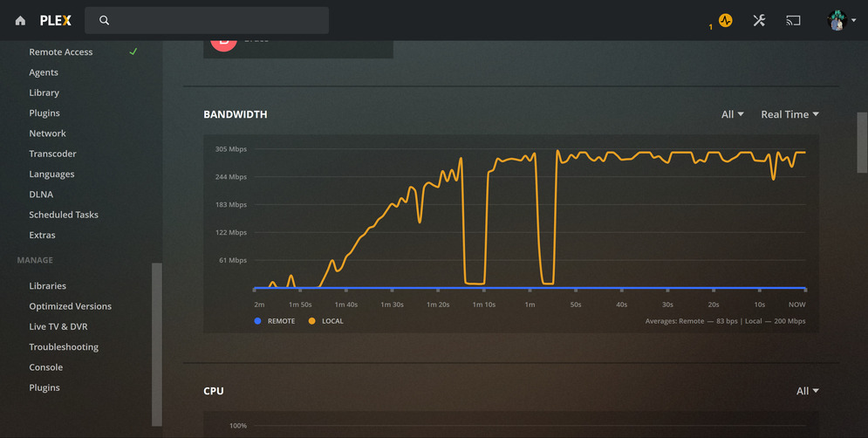Expand the bandwidth All filter dropdown

tap(732, 114)
